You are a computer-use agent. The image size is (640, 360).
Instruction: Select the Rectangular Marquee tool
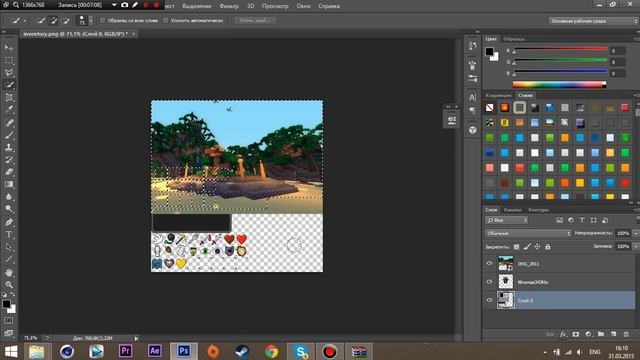9,61
